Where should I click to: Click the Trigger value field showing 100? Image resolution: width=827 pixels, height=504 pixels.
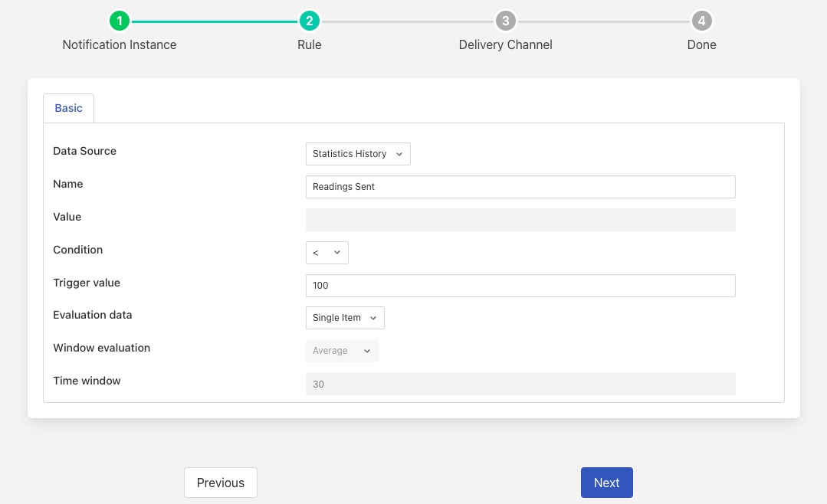pos(520,286)
